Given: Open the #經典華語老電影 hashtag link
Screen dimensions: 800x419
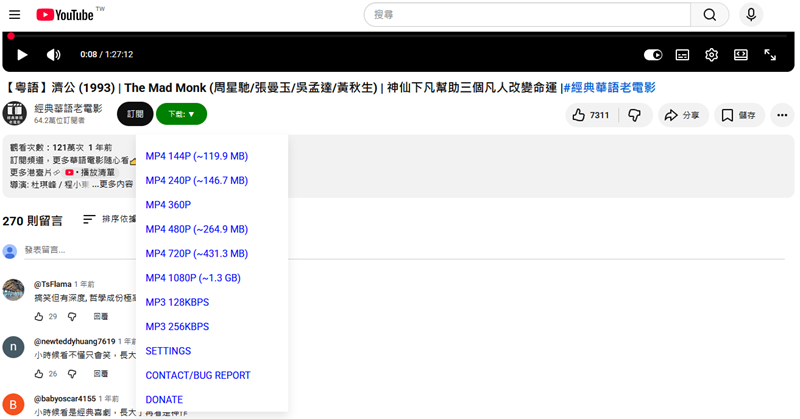Looking at the screenshot, I should [x=609, y=88].
